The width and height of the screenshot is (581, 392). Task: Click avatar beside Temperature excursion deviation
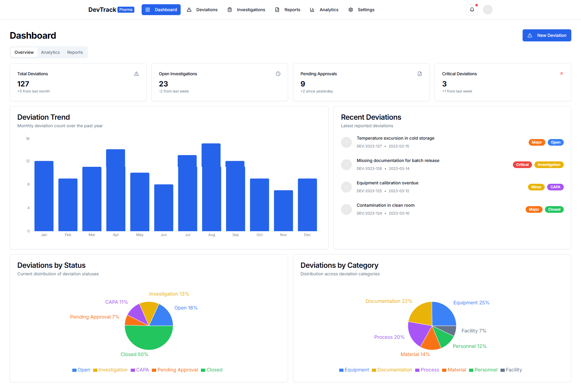click(x=346, y=142)
